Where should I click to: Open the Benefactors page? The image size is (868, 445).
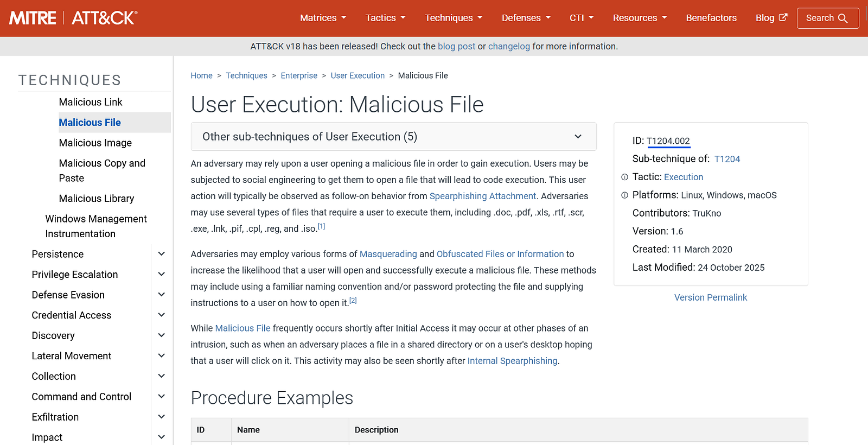tap(711, 18)
